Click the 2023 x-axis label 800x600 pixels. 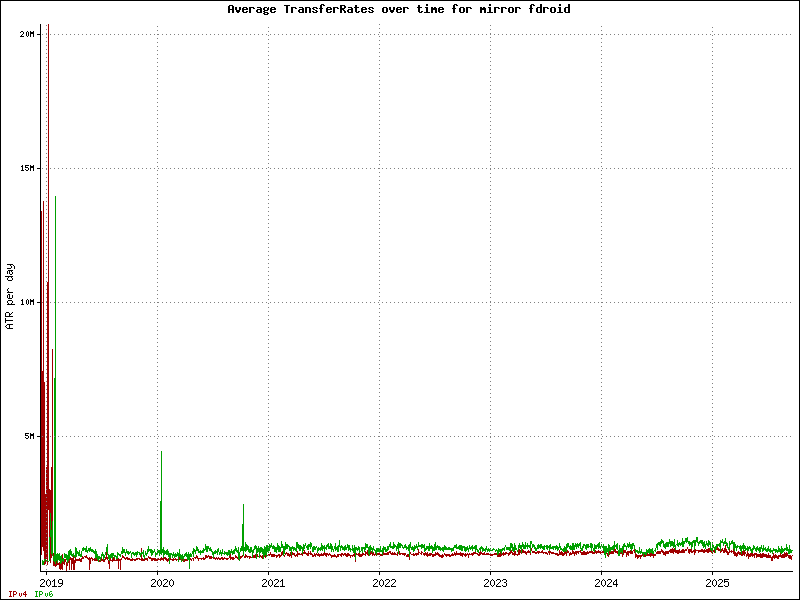pos(495,582)
